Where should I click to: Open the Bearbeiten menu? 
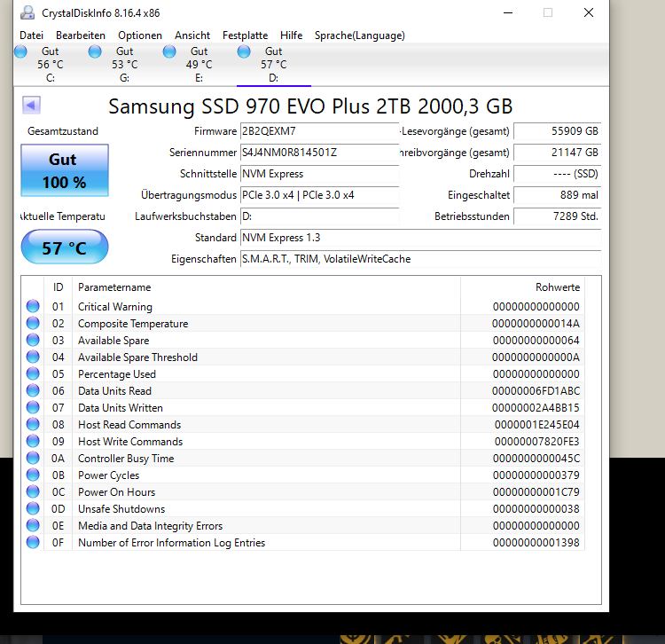pyautogui.click(x=81, y=35)
